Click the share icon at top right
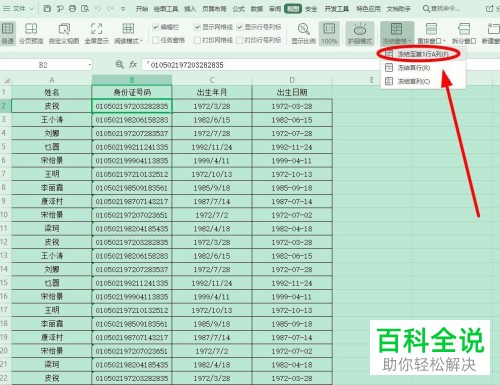Image resolution: width=500 pixels, height=385 pixels. [x=489, y=9]
